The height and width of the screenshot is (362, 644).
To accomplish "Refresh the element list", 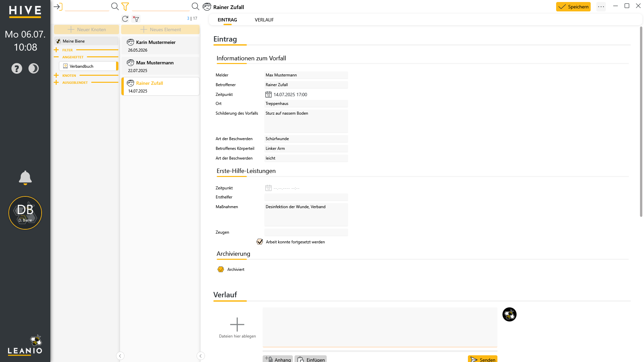I will tap(125, 19).
